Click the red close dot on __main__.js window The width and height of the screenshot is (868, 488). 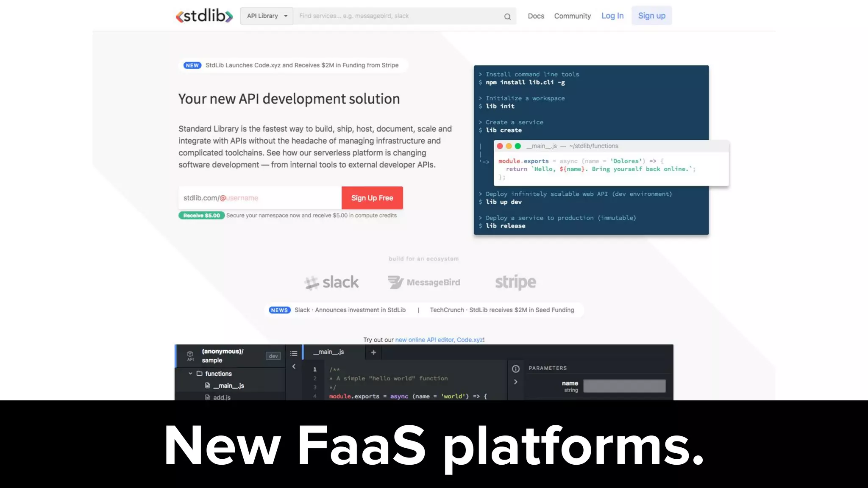click(x=500, y=146)
